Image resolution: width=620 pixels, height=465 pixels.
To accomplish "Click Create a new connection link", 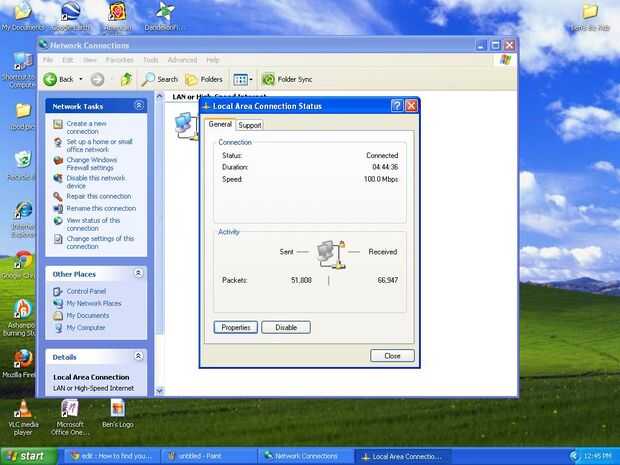I will point(87,127).
